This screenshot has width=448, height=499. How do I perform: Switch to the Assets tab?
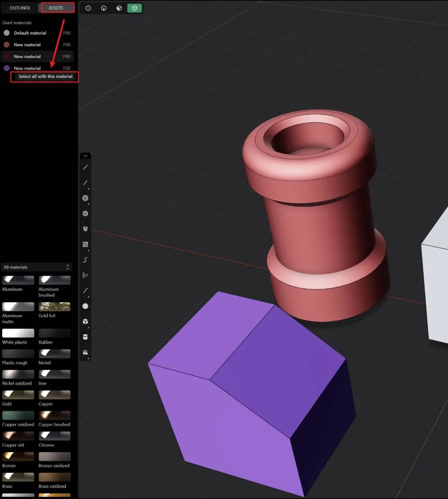click(x=56, y=8)
